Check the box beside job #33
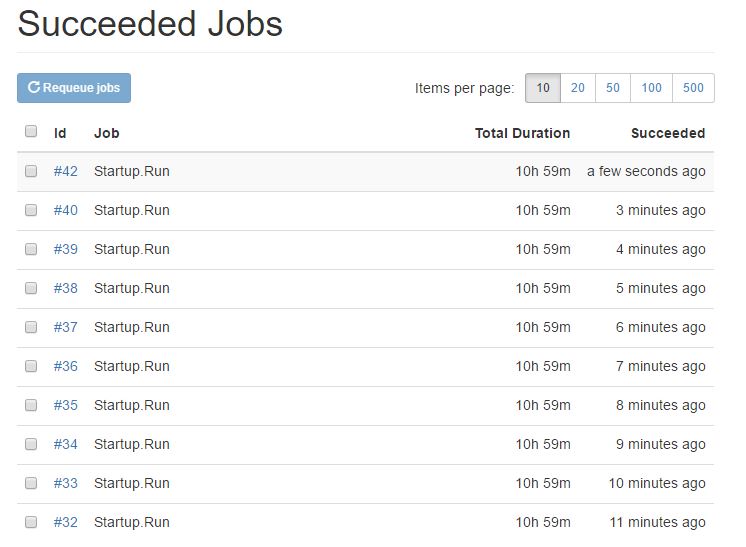Image resolution: width=746 pixels, height=547 pixels. pyautogui.click(x=31, y=483)
